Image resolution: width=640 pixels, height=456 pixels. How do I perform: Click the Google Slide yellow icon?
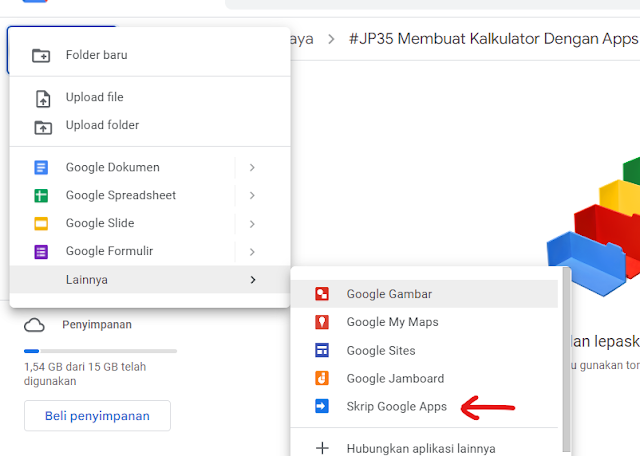click(41, 224)
